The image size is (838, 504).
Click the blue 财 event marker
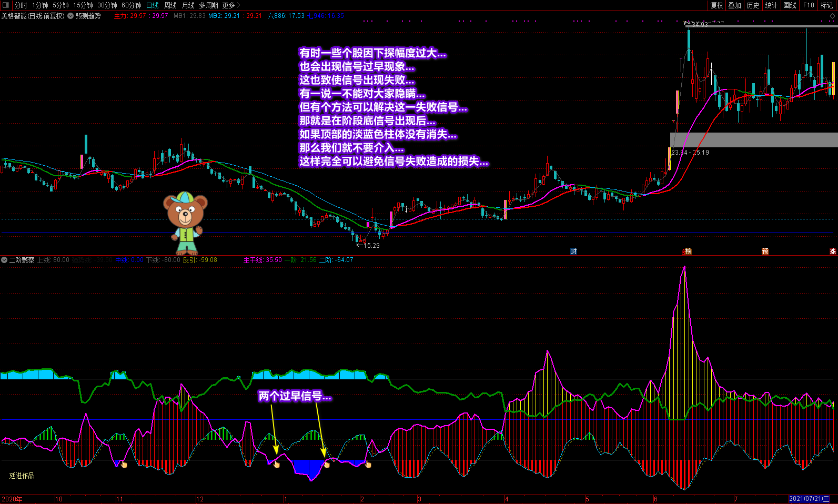coord(573,251)
